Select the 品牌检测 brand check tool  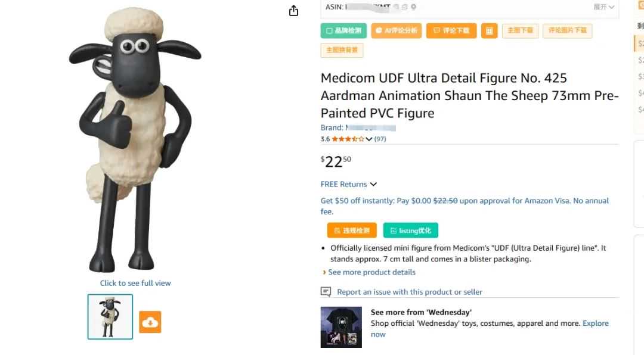[x=343, y=30]
